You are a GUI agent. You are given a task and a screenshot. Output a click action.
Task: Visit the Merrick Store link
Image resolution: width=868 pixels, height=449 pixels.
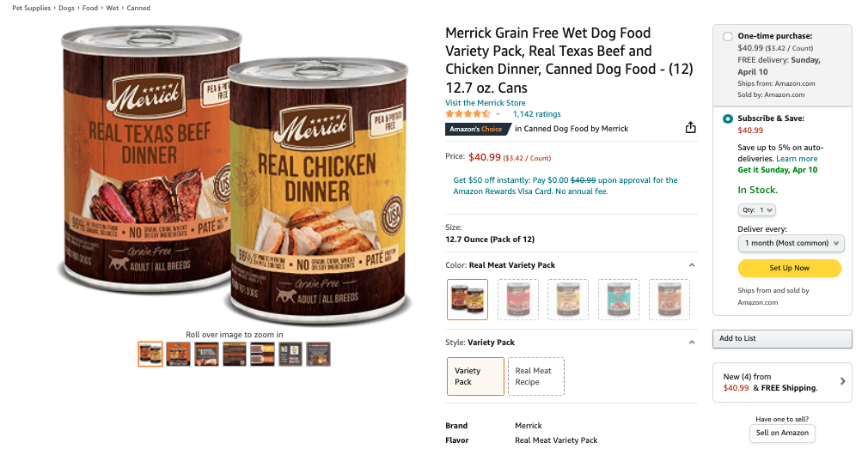(485, 103)
